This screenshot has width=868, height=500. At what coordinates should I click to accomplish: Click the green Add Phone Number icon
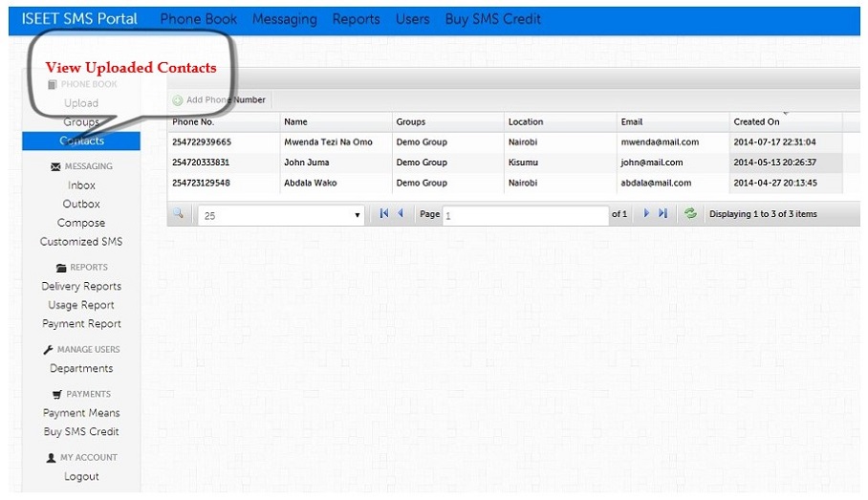click(x=178, y=100)
